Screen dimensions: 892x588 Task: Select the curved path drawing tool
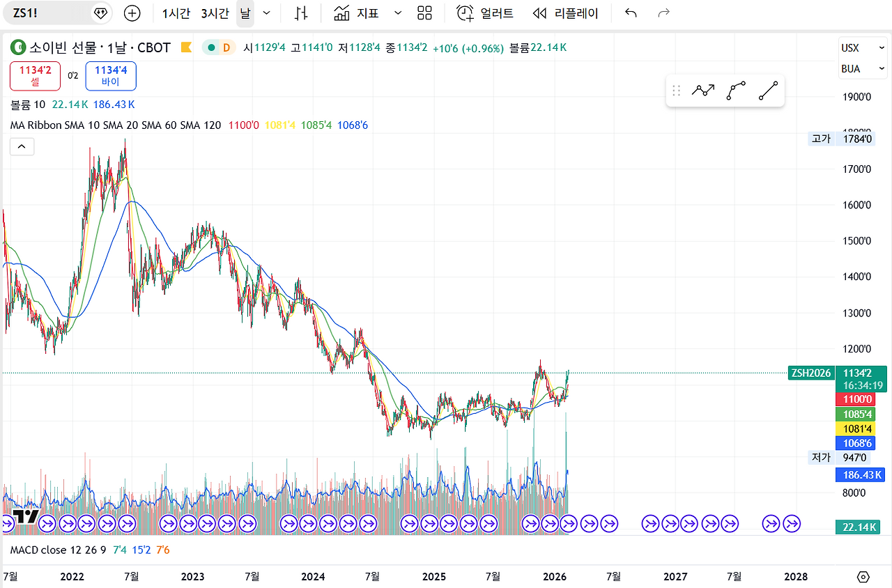(736, 91)
